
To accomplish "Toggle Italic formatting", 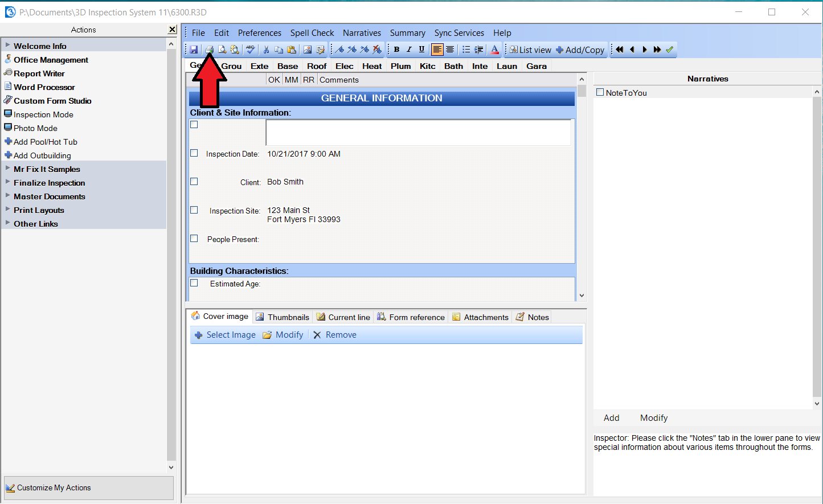I will [x=409, y=50].
